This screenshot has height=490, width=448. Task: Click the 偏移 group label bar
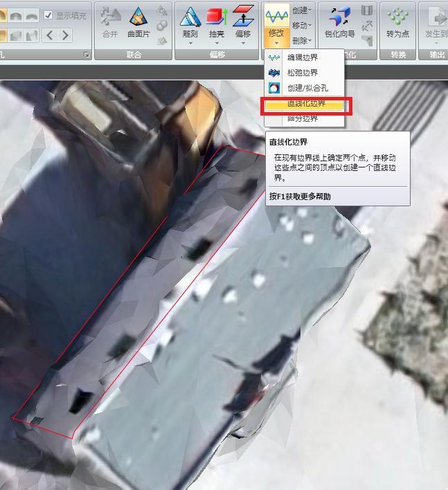[x=217, y=55]
